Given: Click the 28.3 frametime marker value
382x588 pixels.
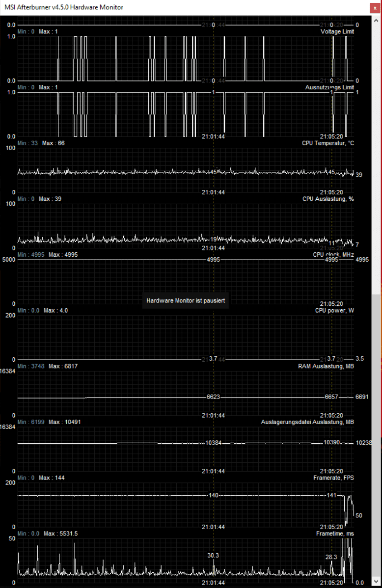Looking at the screenshot, I should [x=331, y=557].
